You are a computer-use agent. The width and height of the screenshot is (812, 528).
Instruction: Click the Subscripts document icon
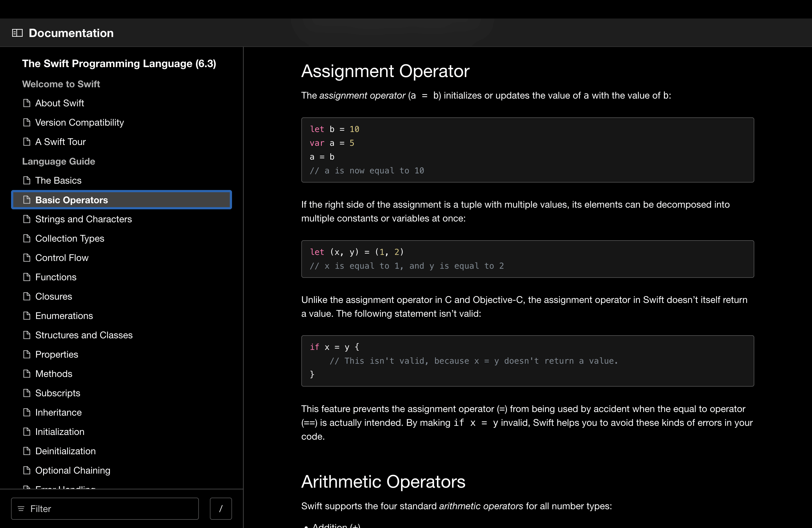pos(27,393)
